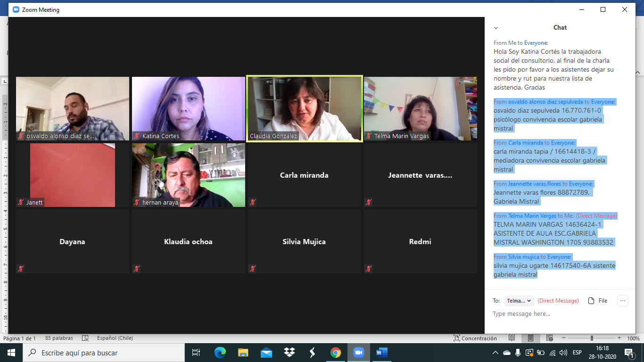644x362 pixels.
Task: Open Dropbox from the taskbar
Action: pos(289,353)
